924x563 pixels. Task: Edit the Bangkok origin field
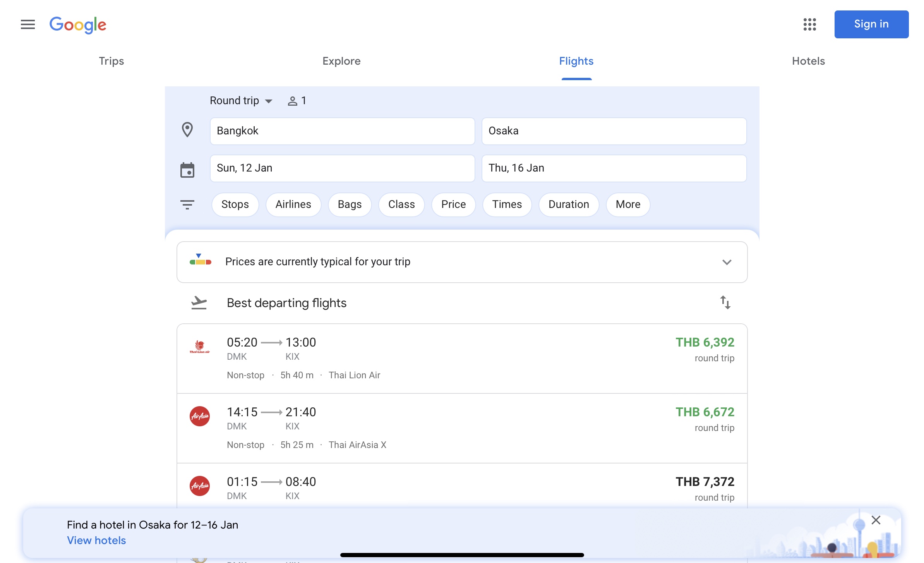point(342,131)
